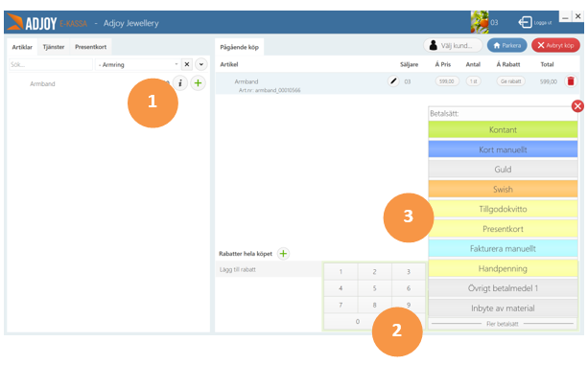Clear the Armring category filter

click(187, 64)
